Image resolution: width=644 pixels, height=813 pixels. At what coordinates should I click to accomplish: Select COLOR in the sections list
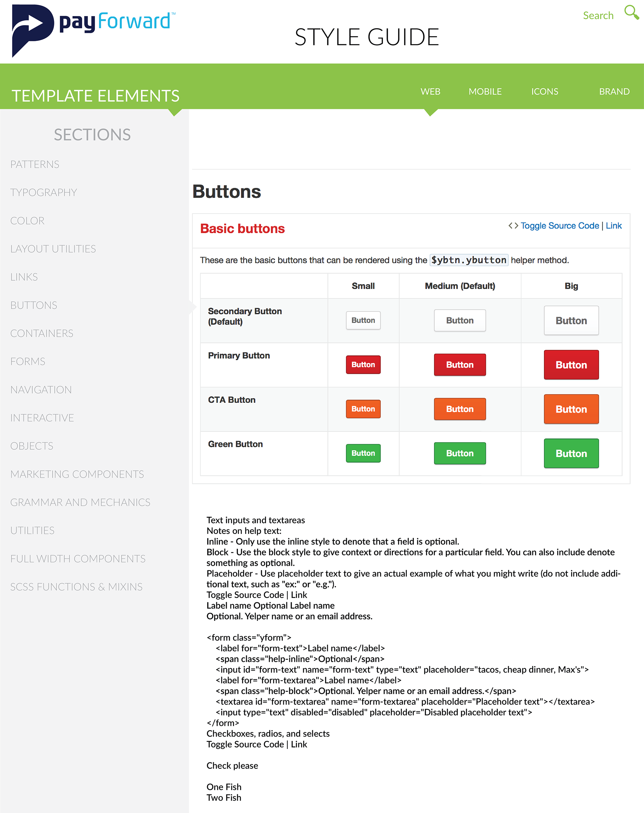coord(27,221)
